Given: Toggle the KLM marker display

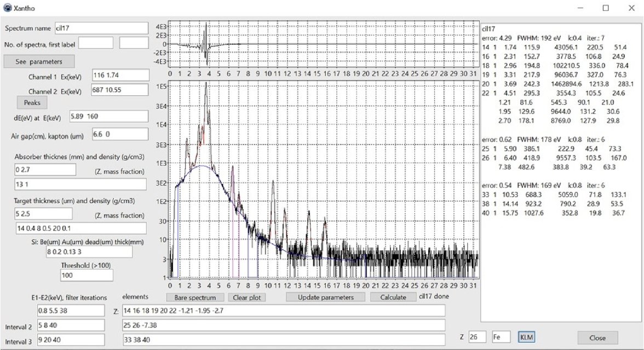Looking at the screenshot, I should pyautogui.click(x=528, y=337).
